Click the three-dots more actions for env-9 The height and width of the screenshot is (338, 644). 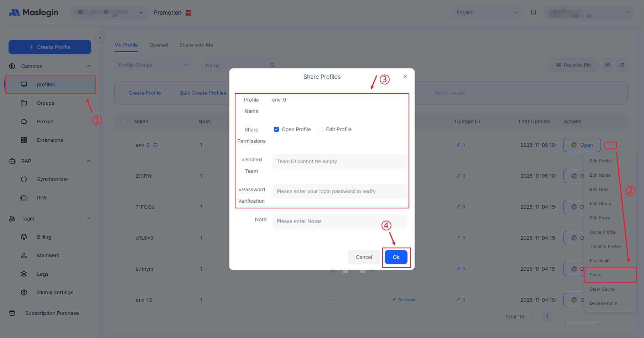coord(610,145)
